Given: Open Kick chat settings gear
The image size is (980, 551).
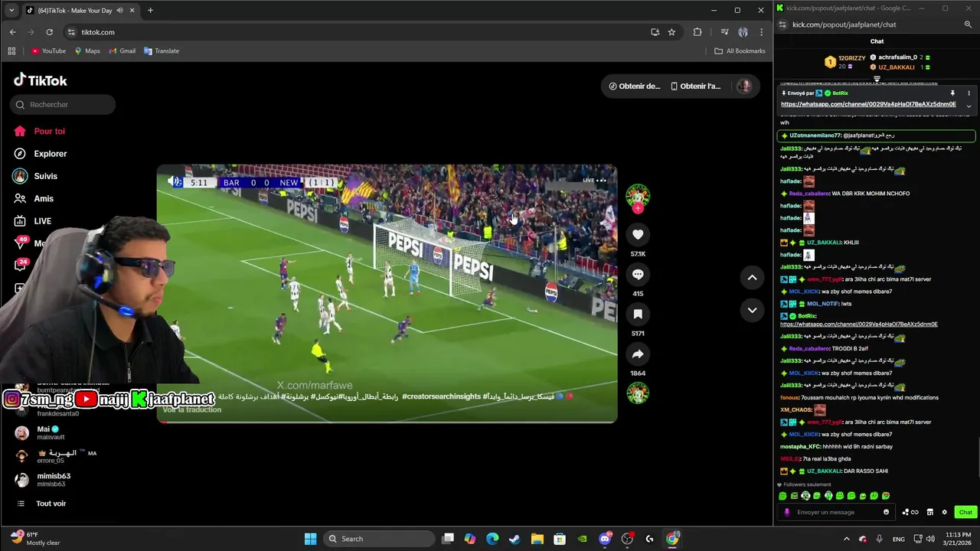Looking at the screenshot, I should click(945, 512).
